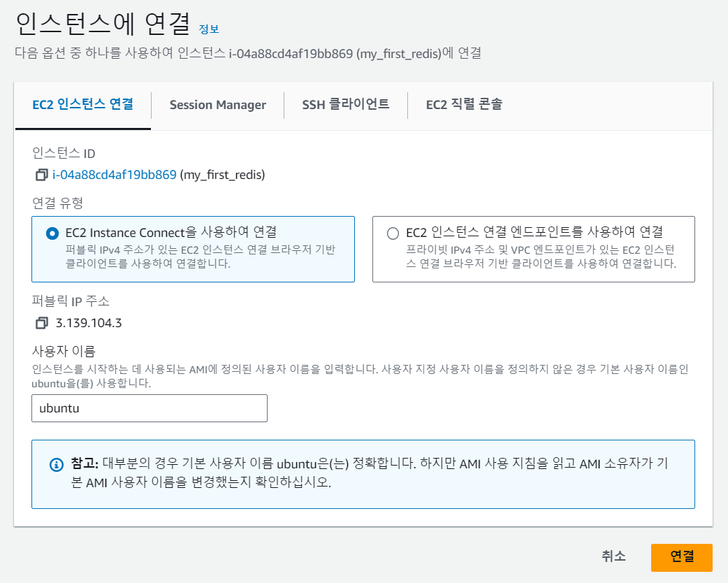Click the 인스턴스 ID label
The height and width of the screenshot is (583, 728).
pyautogui.click(x=64, y=153)
